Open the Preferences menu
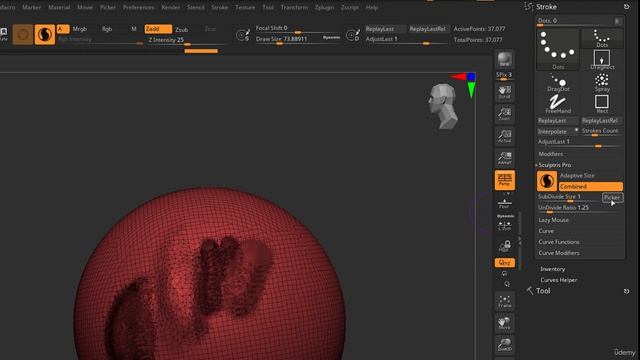Image resolution: width=640 pixels, height=360 pixels. pos(138,7)
